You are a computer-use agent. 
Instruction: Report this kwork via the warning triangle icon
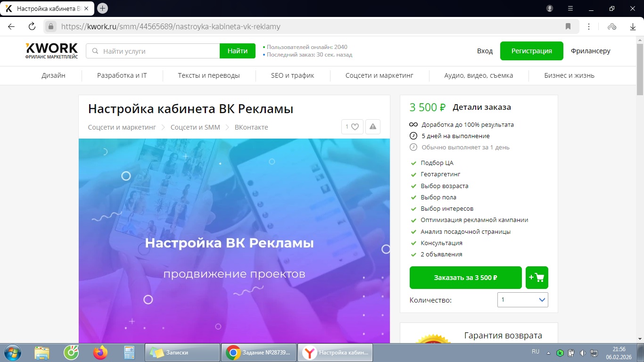(x=373, y=126)
